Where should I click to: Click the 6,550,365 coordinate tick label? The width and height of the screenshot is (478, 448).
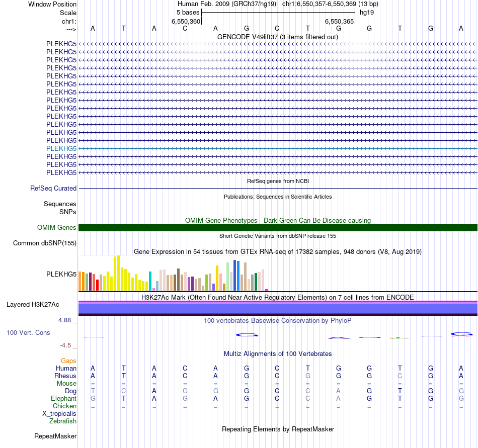coord(339,21)
